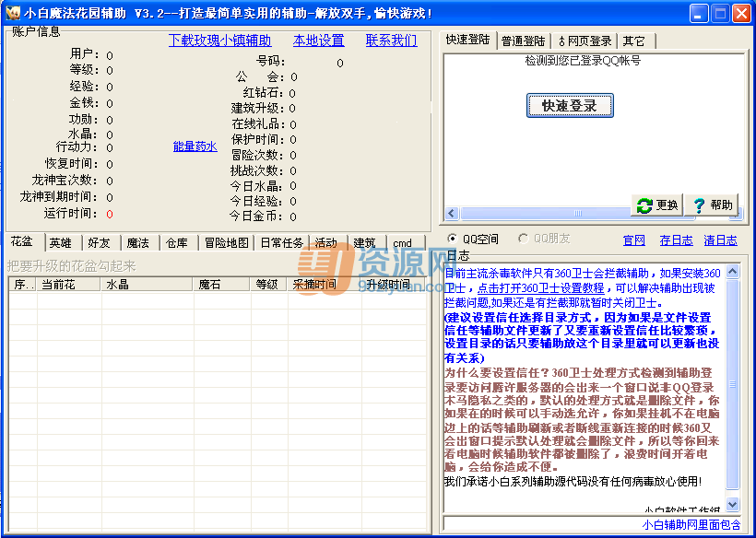Click the log vertical scrollbar thumb
756x538 pixels.
(732, 384)
